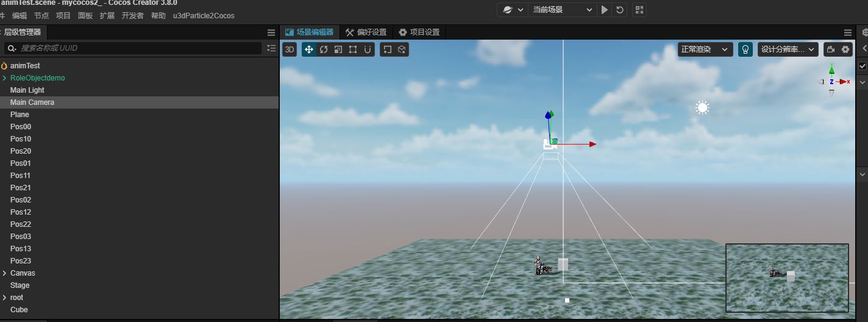Select the rotate transform tool

324,49
